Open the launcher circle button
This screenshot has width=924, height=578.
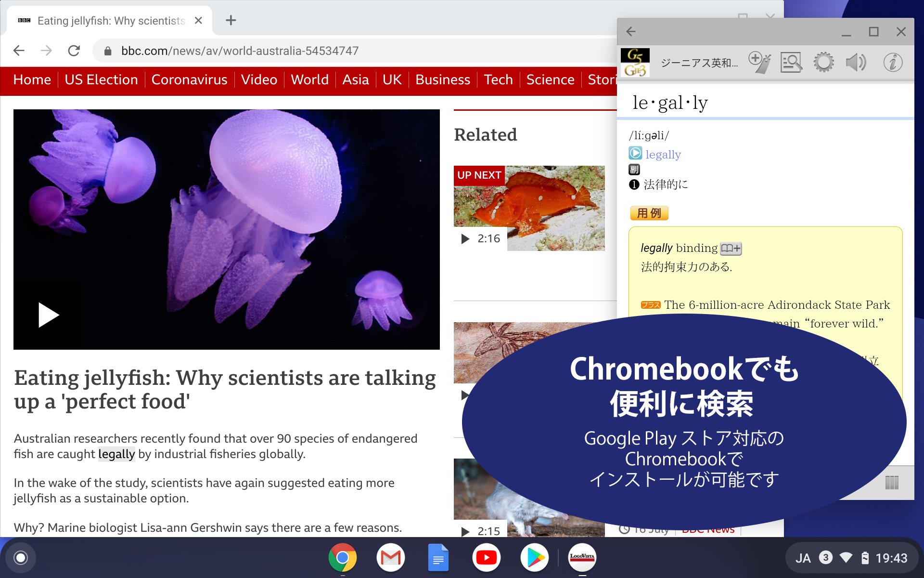click(21, 558)
